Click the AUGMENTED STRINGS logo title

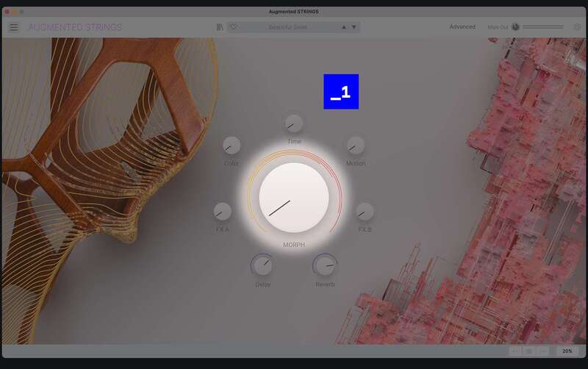[75, 27]
